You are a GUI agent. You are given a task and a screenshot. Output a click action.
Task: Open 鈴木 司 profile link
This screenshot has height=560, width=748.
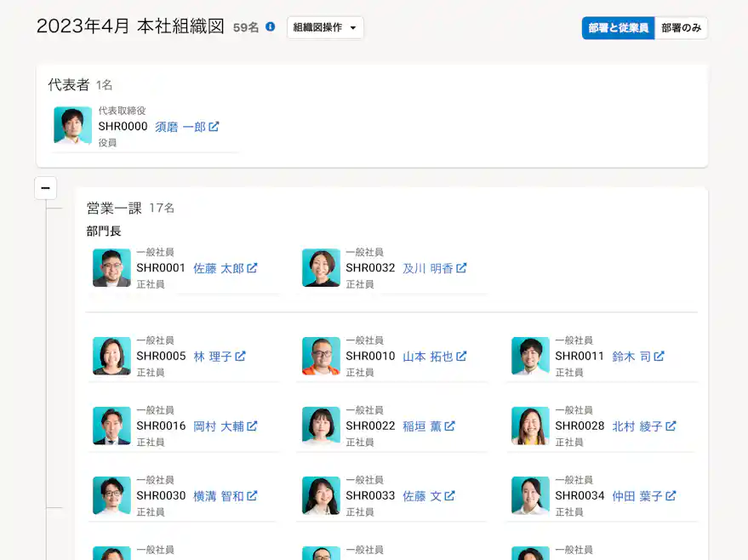(631, 357)
